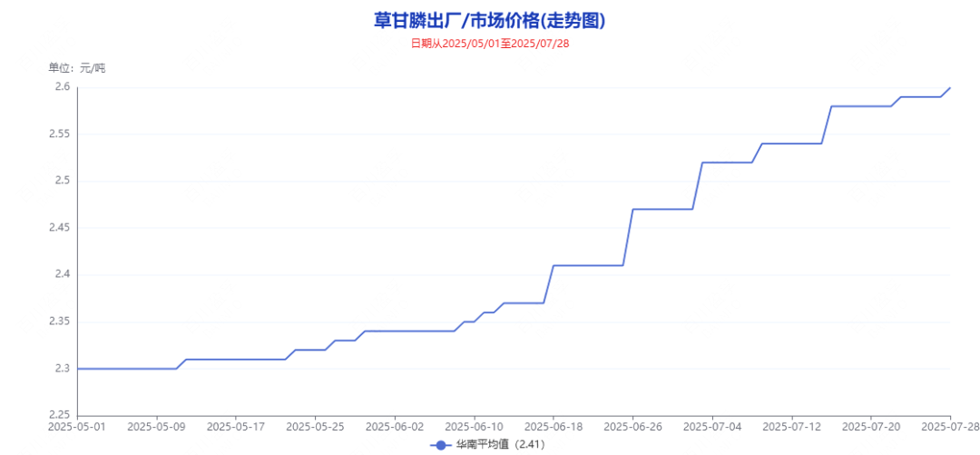Click the 2.6 y-axis value label
The height and width of the screenshot is (455, 980).
(x=62, y=87)
